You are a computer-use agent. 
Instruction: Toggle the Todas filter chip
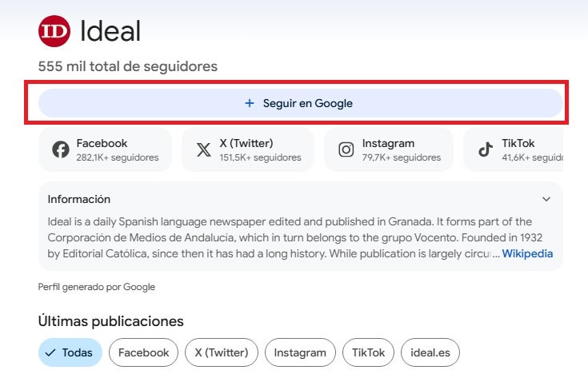(70, 352)
